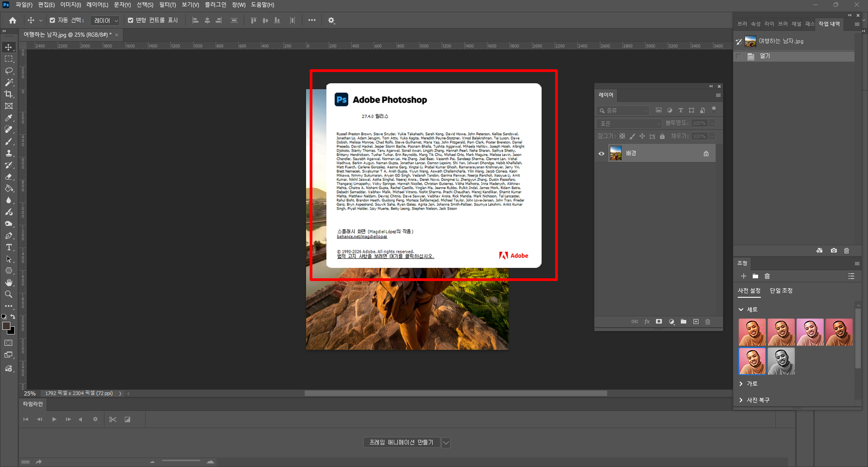This screenshot has width=868, height=467.
Task: Select the Eyedropper tool
Action: click(x=9, y=118)
